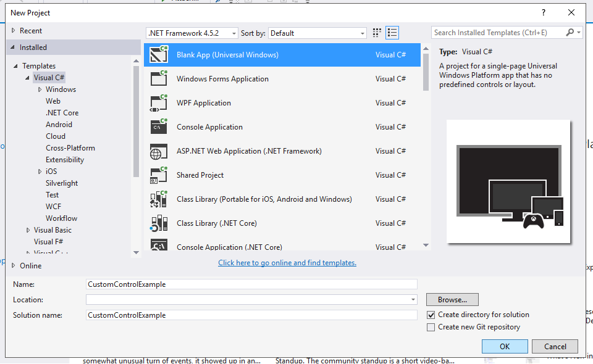Image resolution: width=593 pixels, height=364 pixels.
Task: Expand the Online section
Action: pyautogui.click(x=13, y=265)
